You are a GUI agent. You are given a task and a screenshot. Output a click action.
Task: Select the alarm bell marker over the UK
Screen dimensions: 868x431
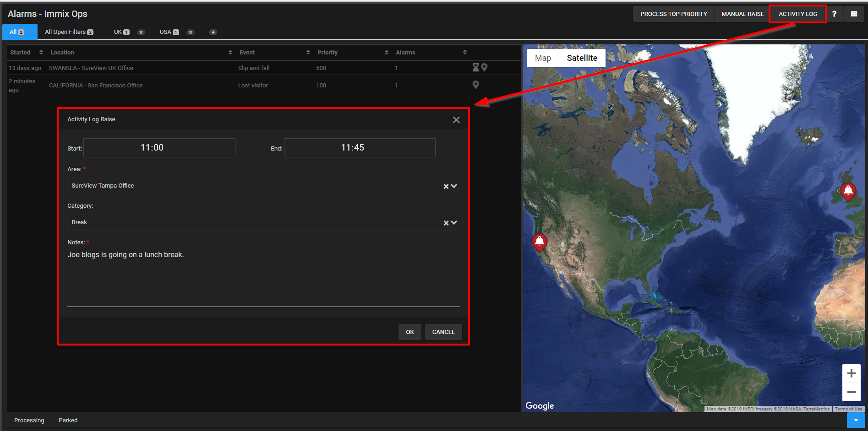848,191
